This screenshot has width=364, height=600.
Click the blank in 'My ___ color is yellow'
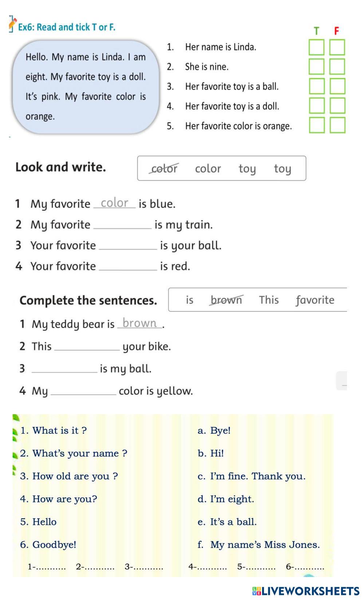[x=83, y=391]
